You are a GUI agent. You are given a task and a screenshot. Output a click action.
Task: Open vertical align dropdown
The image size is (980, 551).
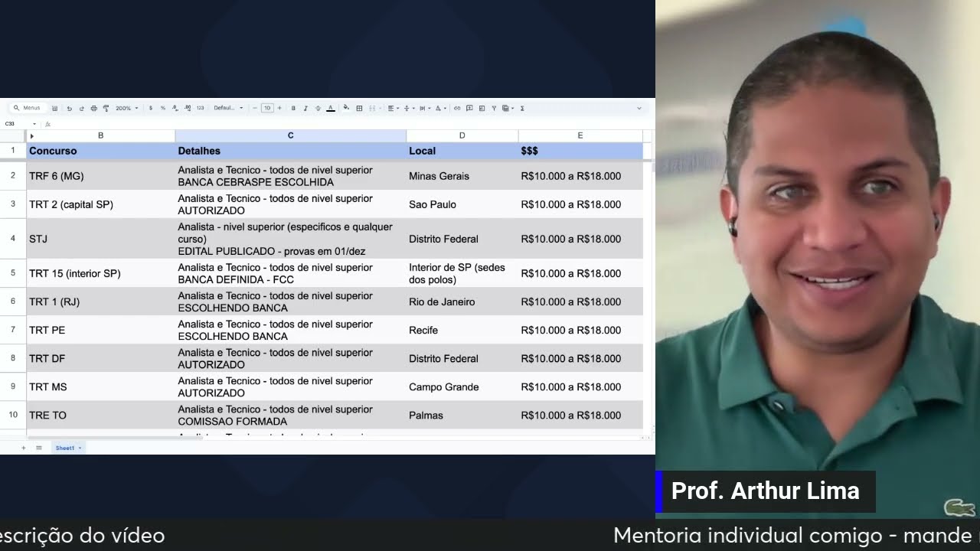coord(409,109)
